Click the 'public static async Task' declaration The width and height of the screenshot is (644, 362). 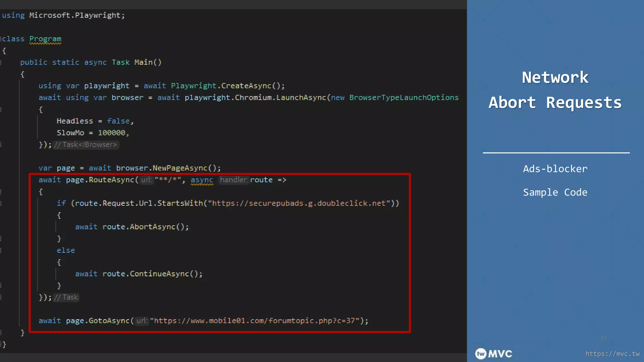click(75, 62)
